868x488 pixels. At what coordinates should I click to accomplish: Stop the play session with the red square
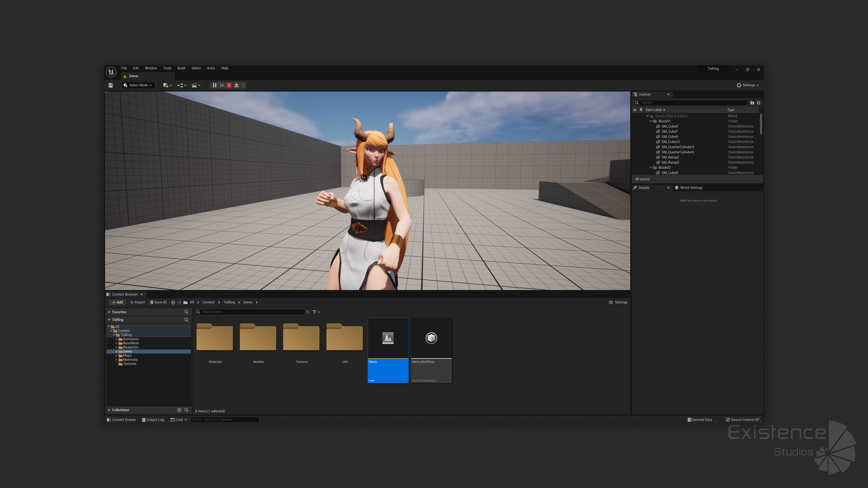(229, 85)
